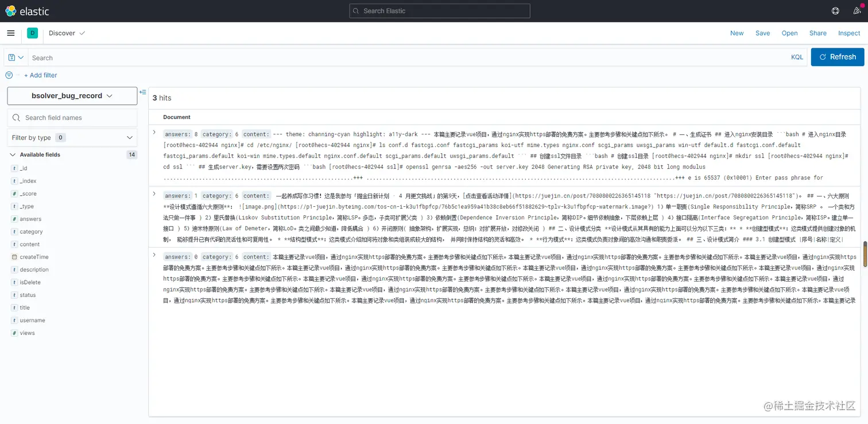Screen dimensions: 868x424
Task: Click Open in the top menu
Action: tap(789, 33)
